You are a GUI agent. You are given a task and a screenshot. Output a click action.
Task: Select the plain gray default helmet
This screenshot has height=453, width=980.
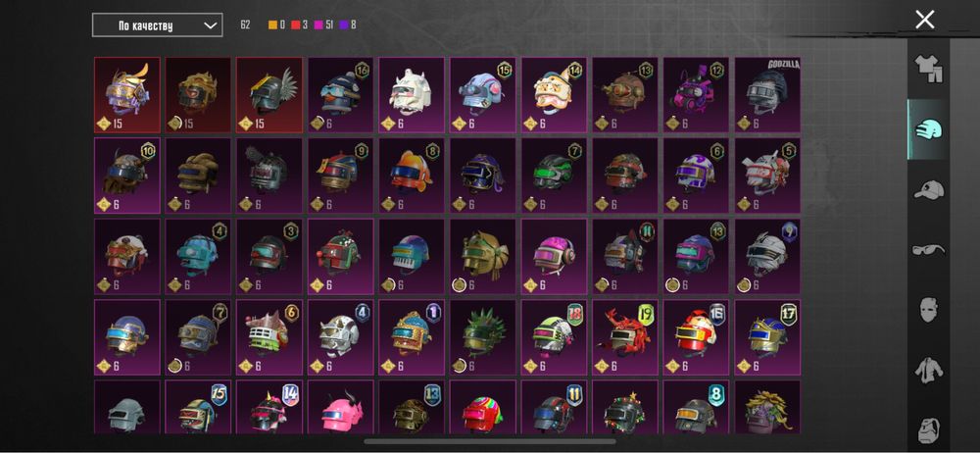(x=126, y=407)
